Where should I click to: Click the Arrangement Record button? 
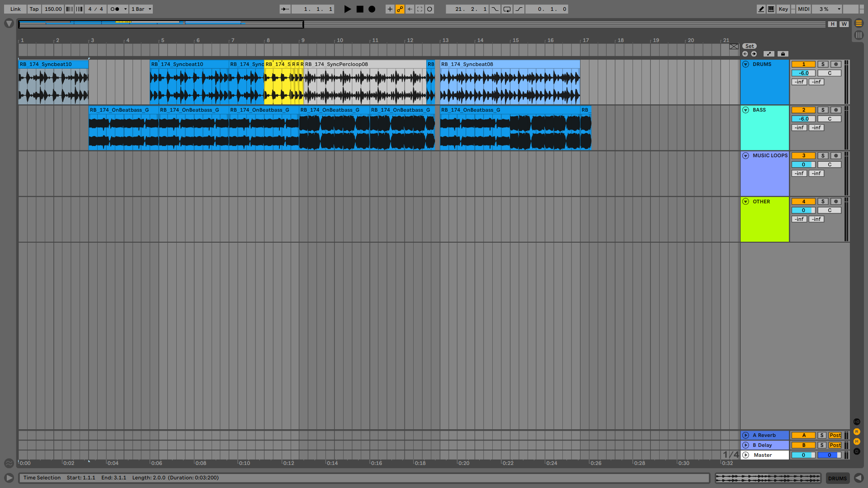tap(372, 9)
